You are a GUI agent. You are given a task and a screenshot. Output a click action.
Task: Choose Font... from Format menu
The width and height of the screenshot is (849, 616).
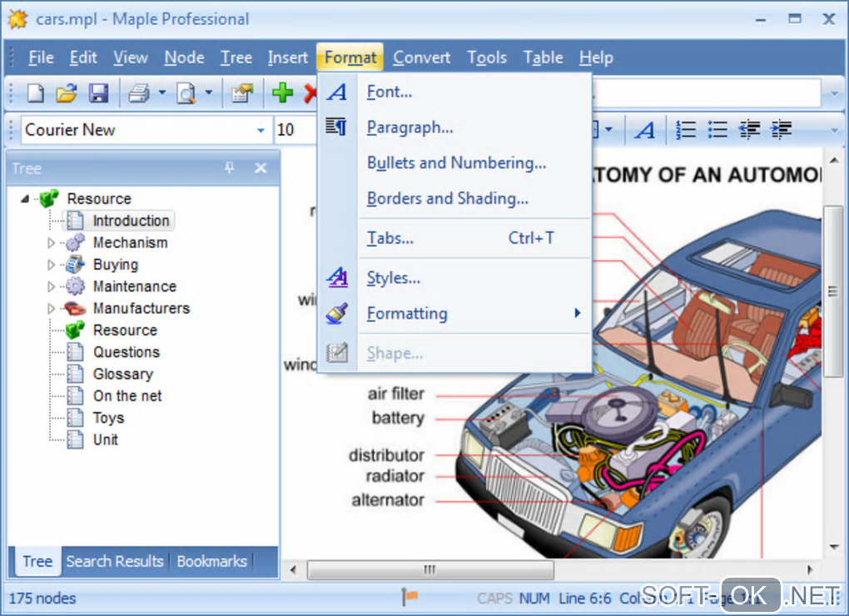[454, 92]
